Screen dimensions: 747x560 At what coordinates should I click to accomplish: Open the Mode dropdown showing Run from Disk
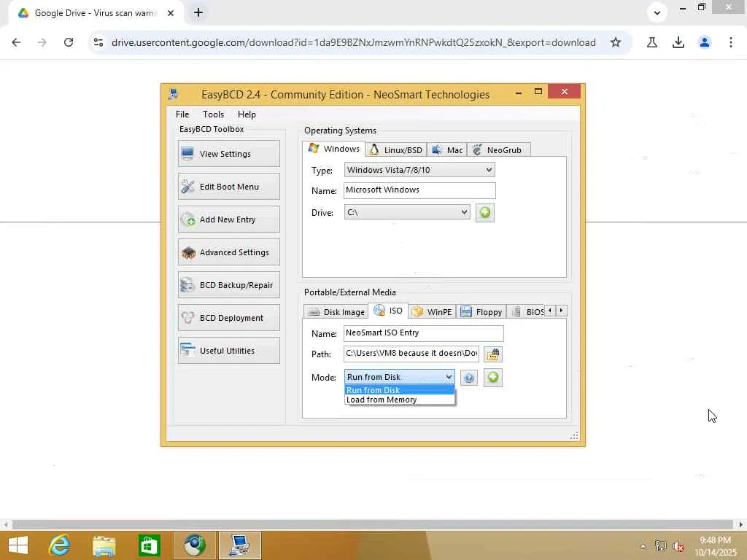[399, 377]
